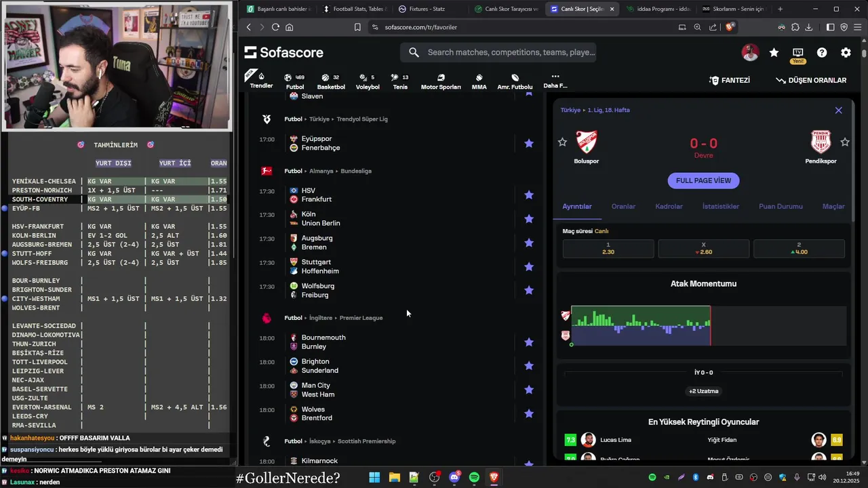Open File Explorer from the taskbar
The height and width of the screenshot is (488, 868).
point(394,477)
